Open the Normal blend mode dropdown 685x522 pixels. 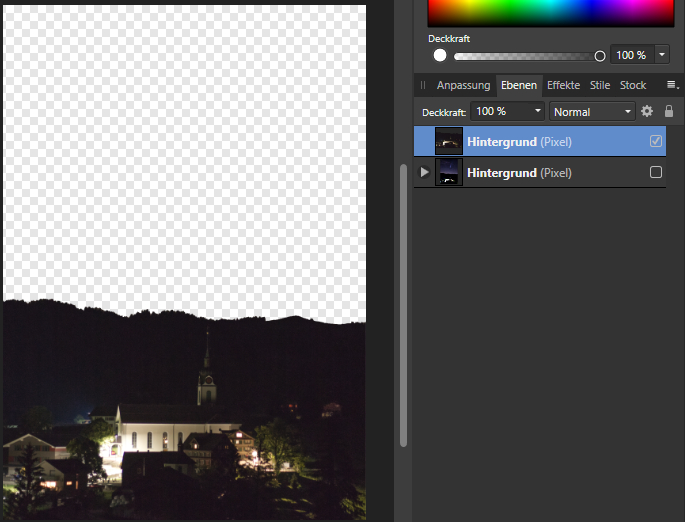(x=592, y=111)
